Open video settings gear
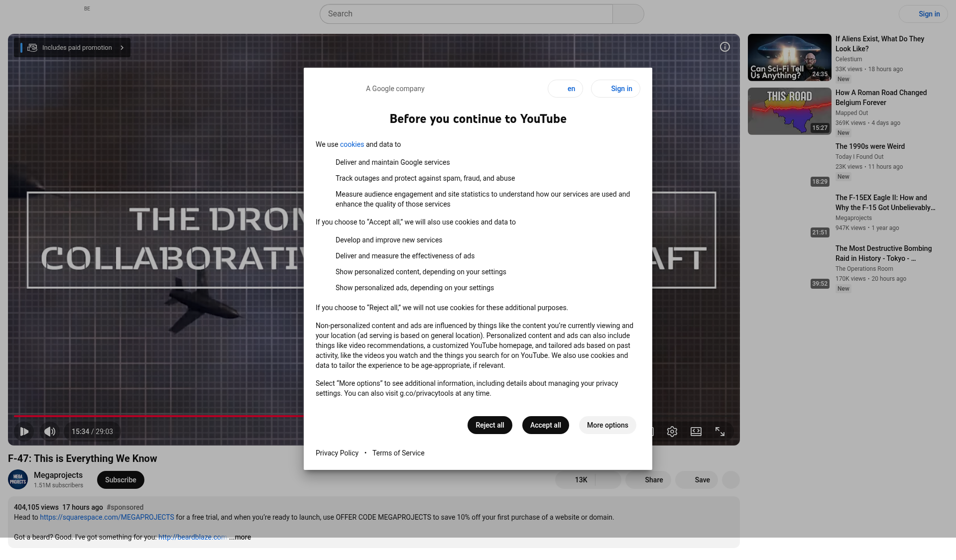This screenshot has width=956, height=560. pos(672,432)
